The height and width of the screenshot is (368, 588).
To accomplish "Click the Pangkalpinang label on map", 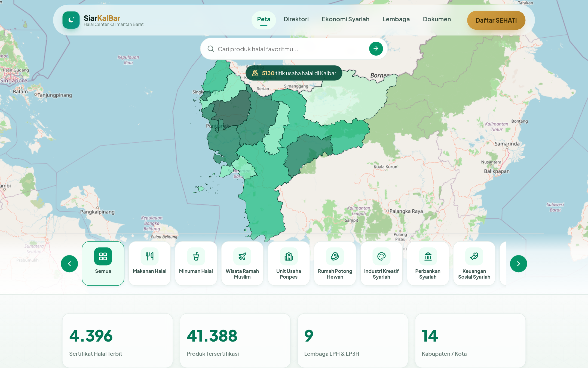I will [97, 212].
